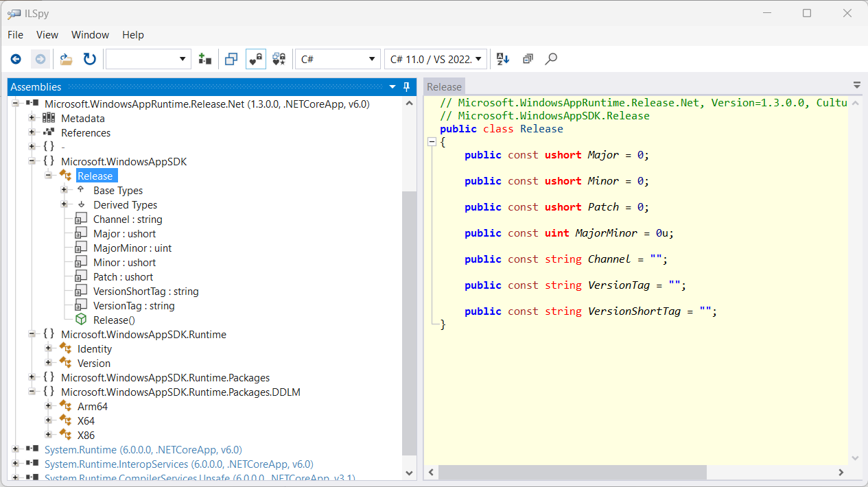Expand the References node
The height and width of the screenshot is (487, 868).
click(x=32, y=132)
